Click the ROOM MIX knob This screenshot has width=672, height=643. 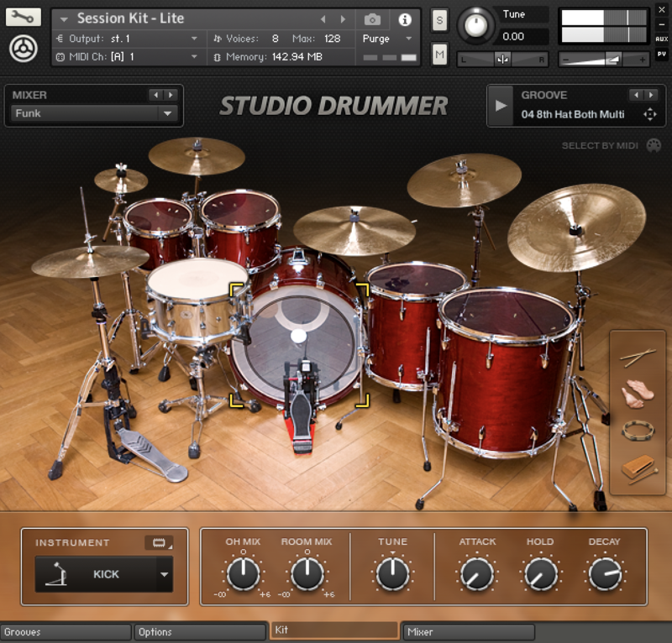coord(307,573)
